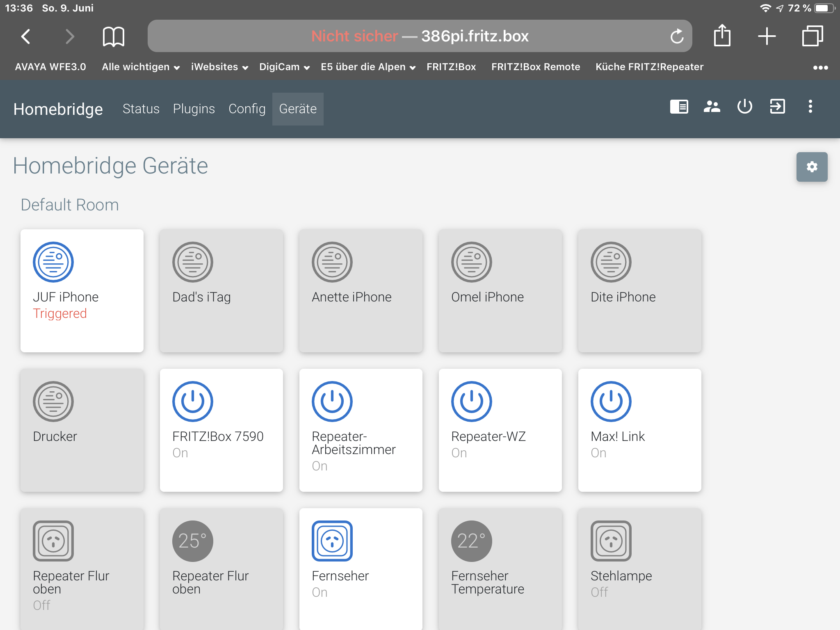Click the Homebridge logout icon
This screenshot has width=840, height=630.
click(x=777, y=107)
